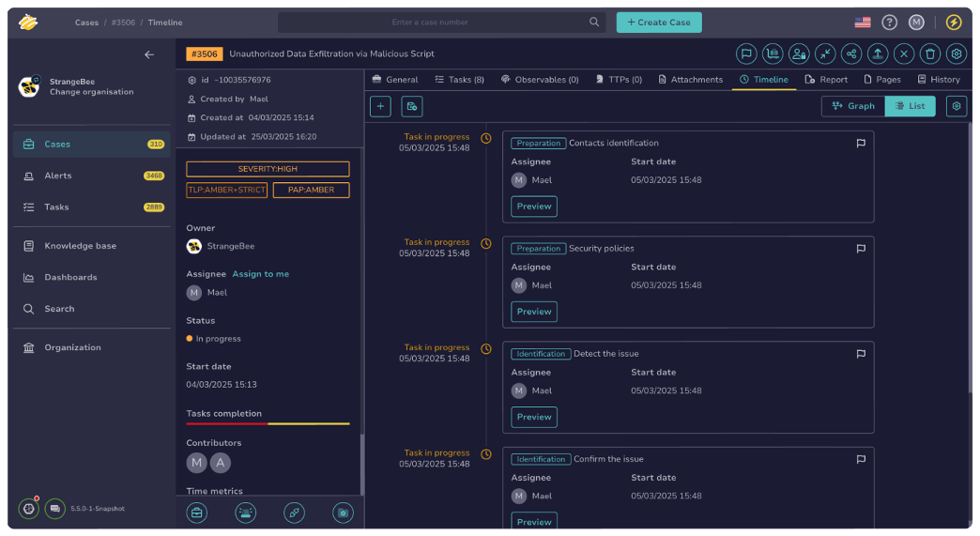Click the Tasks completion progress bar
This screenshot has width=980, height=536.
[268, 423]
